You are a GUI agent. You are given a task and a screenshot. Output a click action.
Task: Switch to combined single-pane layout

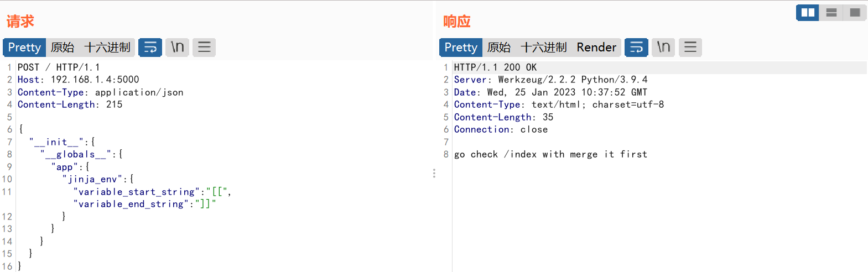855,13
